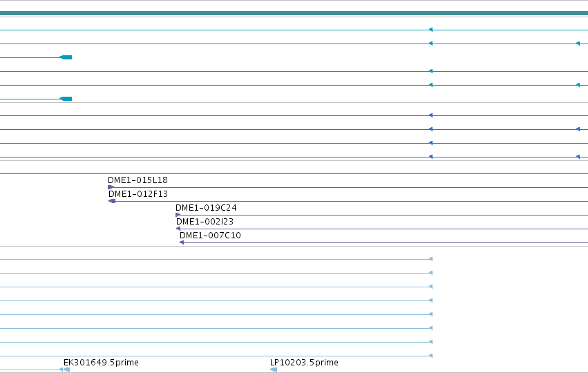Select the thick teal bar at the top
The height and width of the screenshot is (373, 588).
(294, 13)
